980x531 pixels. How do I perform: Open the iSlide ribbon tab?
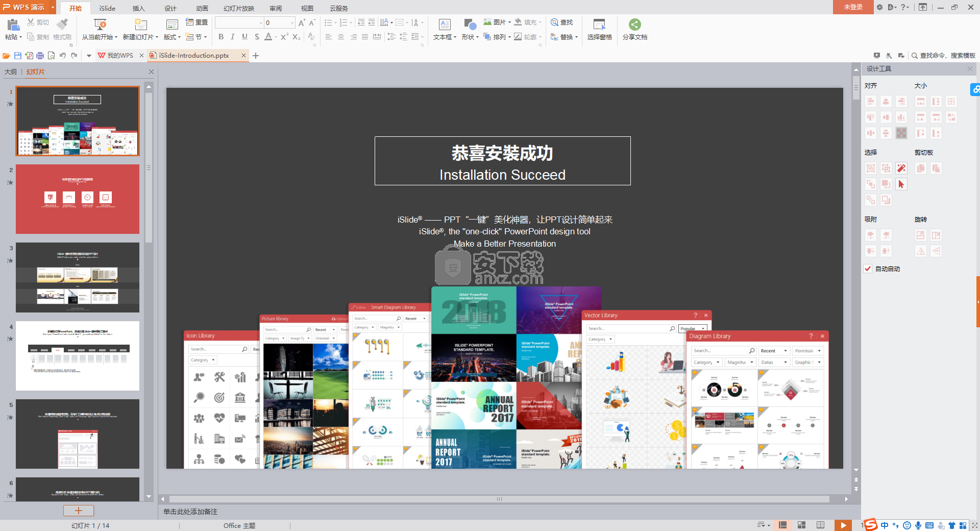[x=107, y=8]
